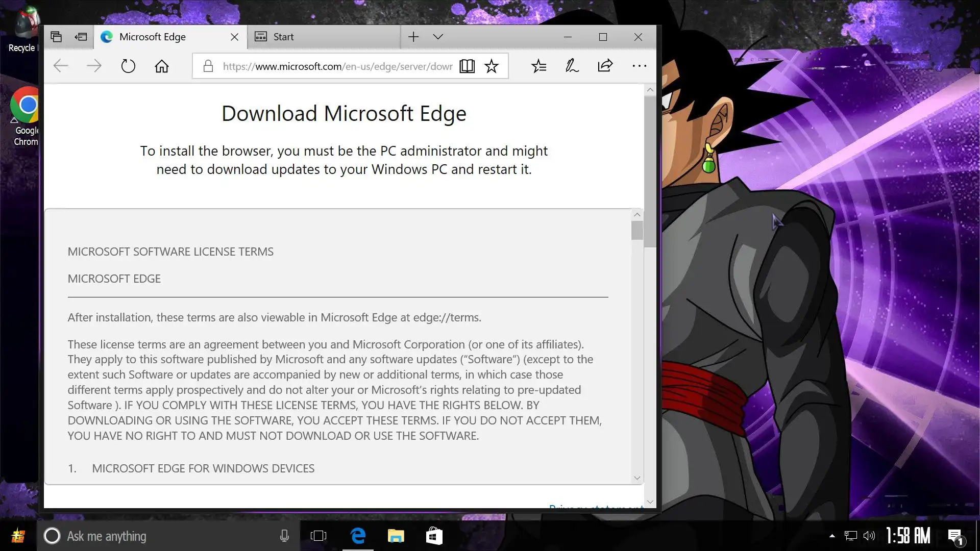Open Settings and more ellipsis menu

point(639,66)
